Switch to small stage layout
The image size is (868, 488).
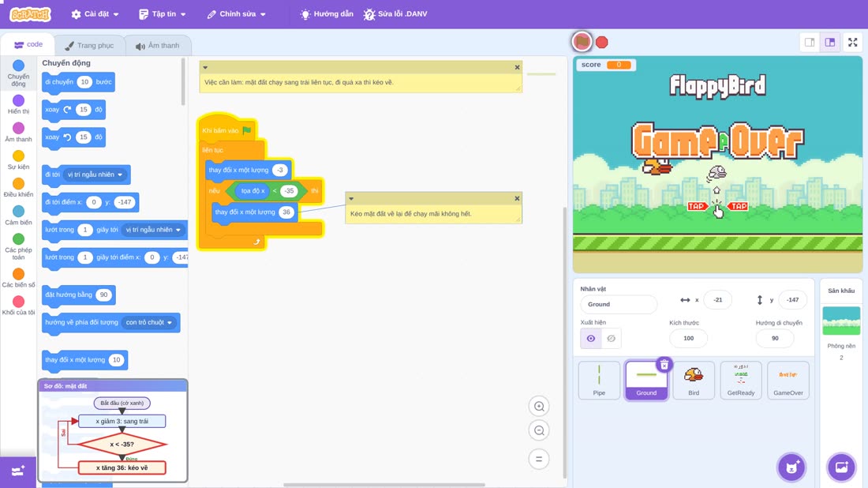[x=810, y=42]
